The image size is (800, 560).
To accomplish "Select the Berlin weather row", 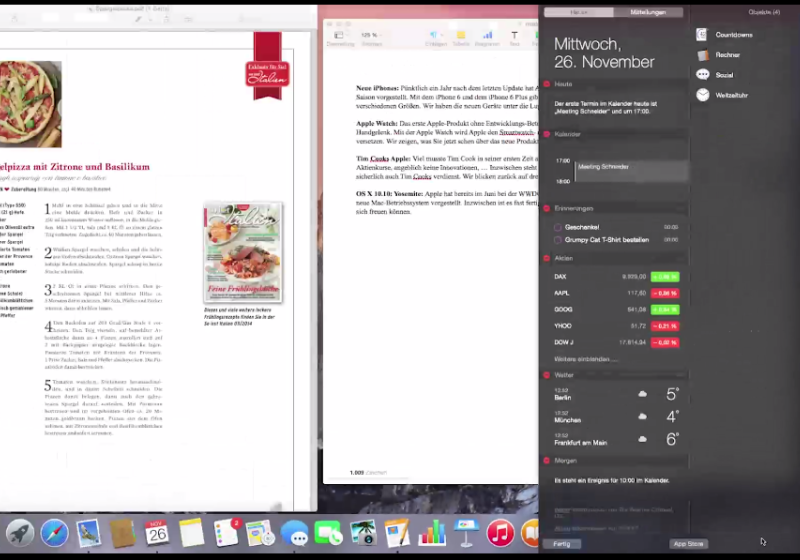I will pos(617,394).
